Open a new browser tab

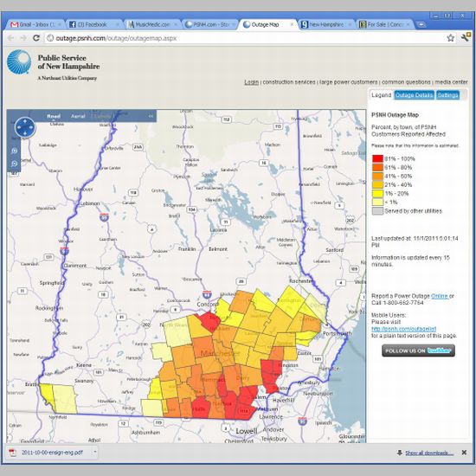[421, 24]
